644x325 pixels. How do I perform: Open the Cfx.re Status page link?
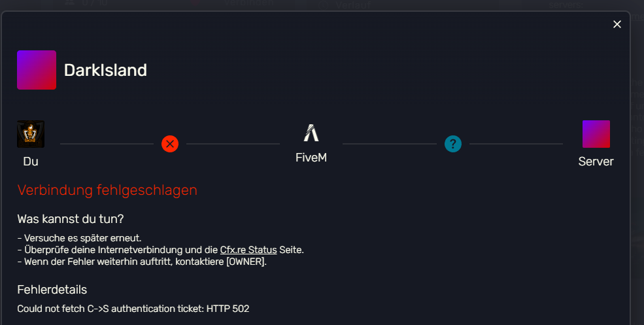pos(248,250)
